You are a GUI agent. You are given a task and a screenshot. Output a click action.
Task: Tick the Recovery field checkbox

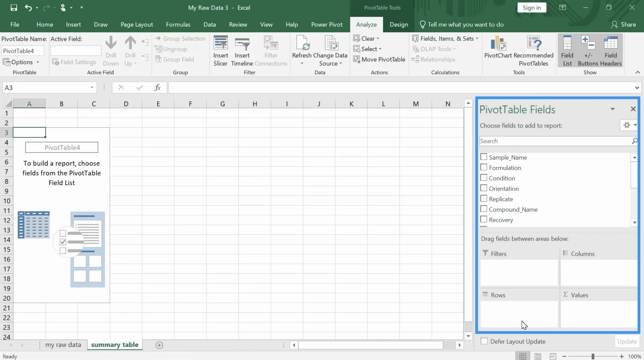point(484,219)
